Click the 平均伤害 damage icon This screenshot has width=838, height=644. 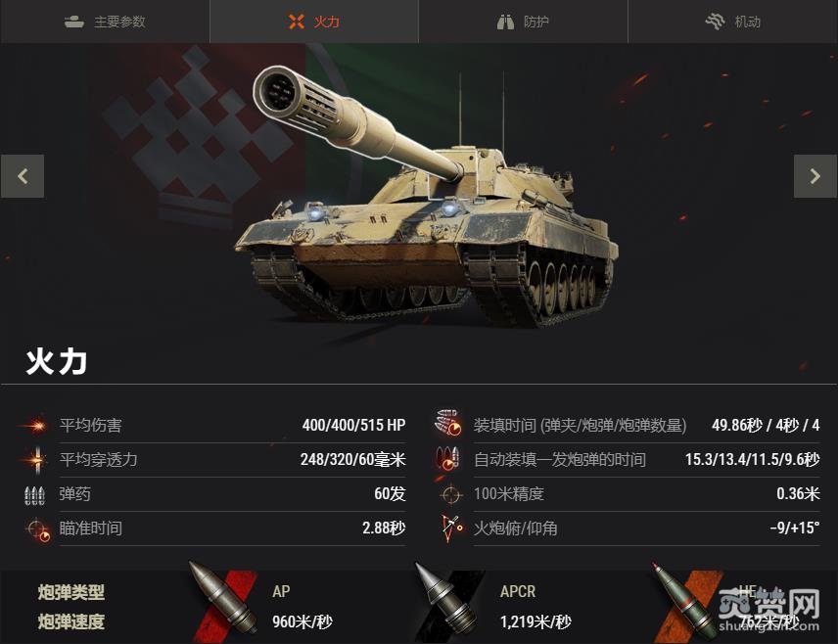click(34, 426)
